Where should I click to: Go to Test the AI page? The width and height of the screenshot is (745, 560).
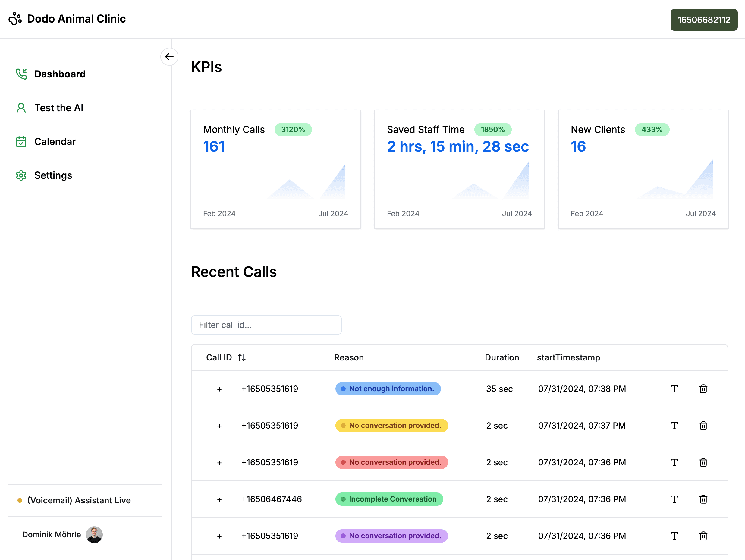(58, 108)
